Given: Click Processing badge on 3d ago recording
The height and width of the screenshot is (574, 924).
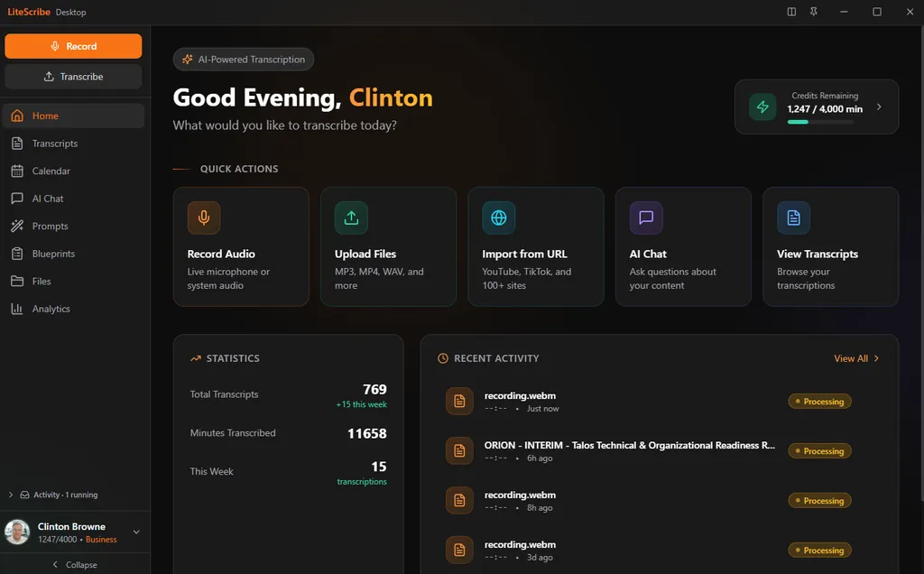Looking at the screenshot, I should (819, 550).
